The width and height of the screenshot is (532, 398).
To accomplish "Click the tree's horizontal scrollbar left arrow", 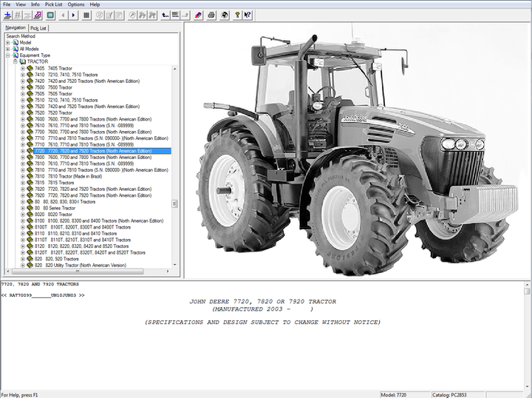I will pyautogui.click(x=9, y=271).
